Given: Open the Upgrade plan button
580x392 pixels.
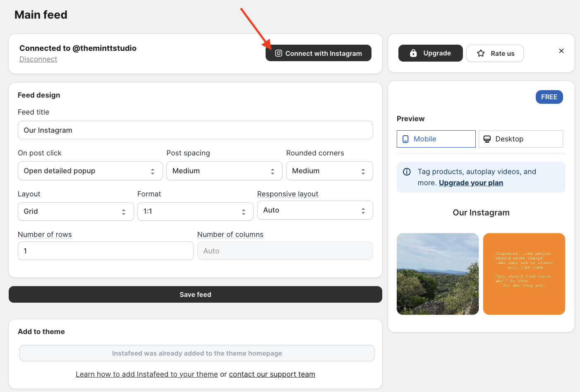Looking at the screenshot, I should coord(431,53).
